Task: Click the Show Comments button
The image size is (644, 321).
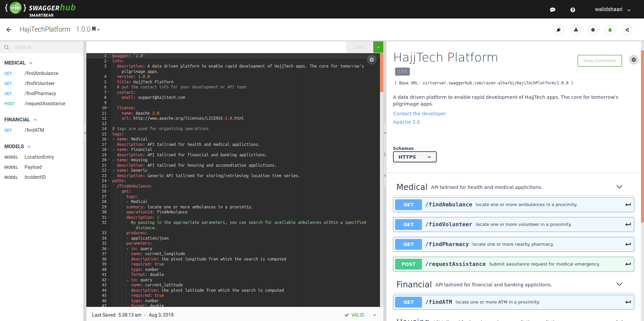Action: click(x=600, y=61)
